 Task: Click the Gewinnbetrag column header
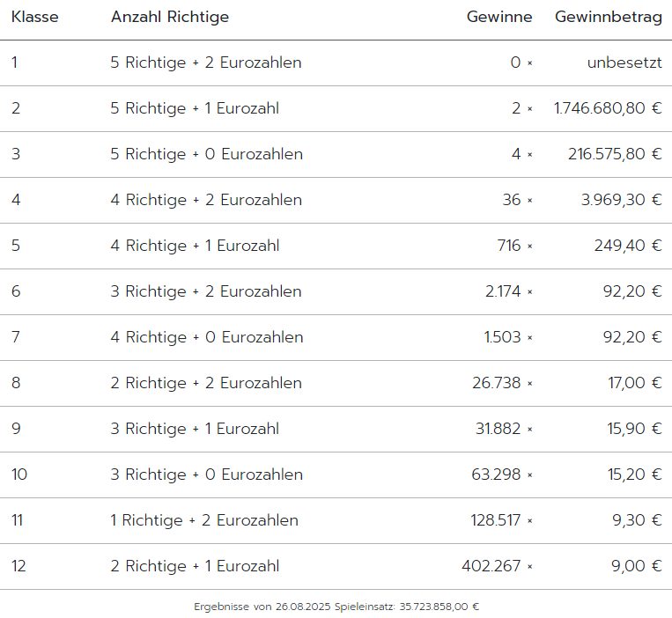tap(608, 17)
